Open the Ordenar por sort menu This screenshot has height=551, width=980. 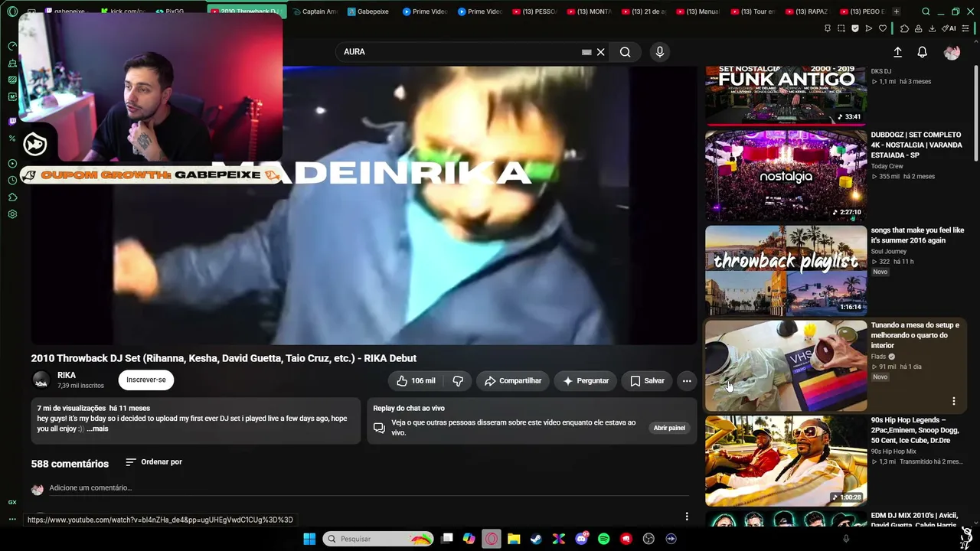[154, 462]
